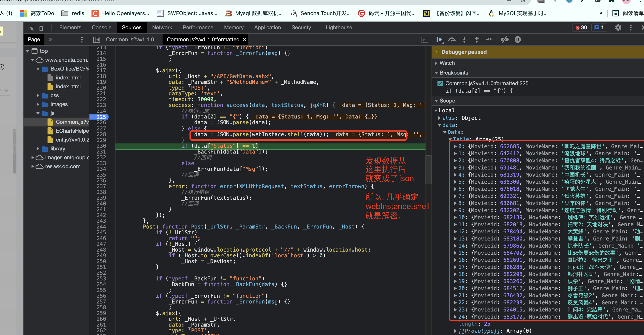
Task: Open the Performance tab
Action: [198, 28]
